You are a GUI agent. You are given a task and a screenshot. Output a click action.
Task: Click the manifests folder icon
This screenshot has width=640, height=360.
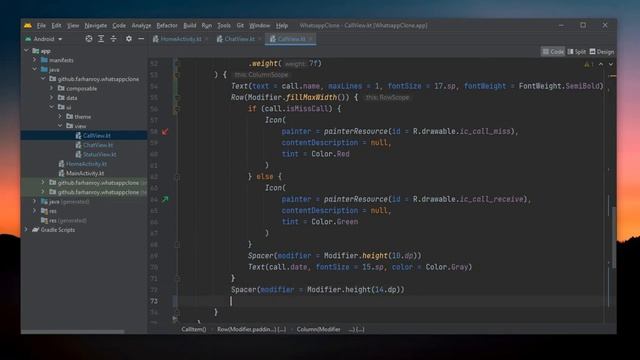[x=44, y=60]
